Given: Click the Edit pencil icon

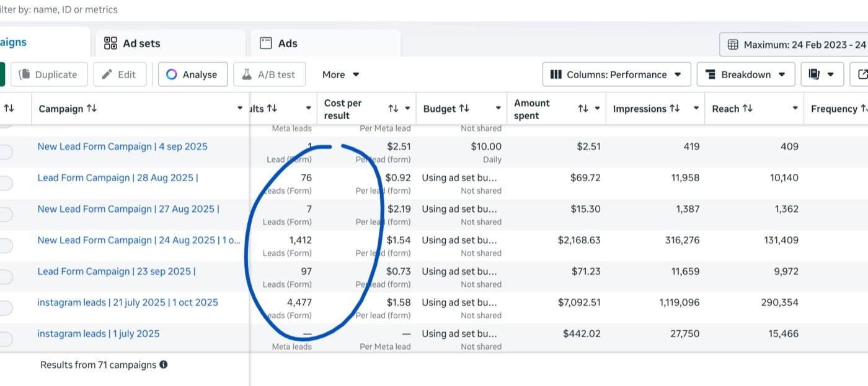Looking at the screenshot, I should tap(107, 74).
